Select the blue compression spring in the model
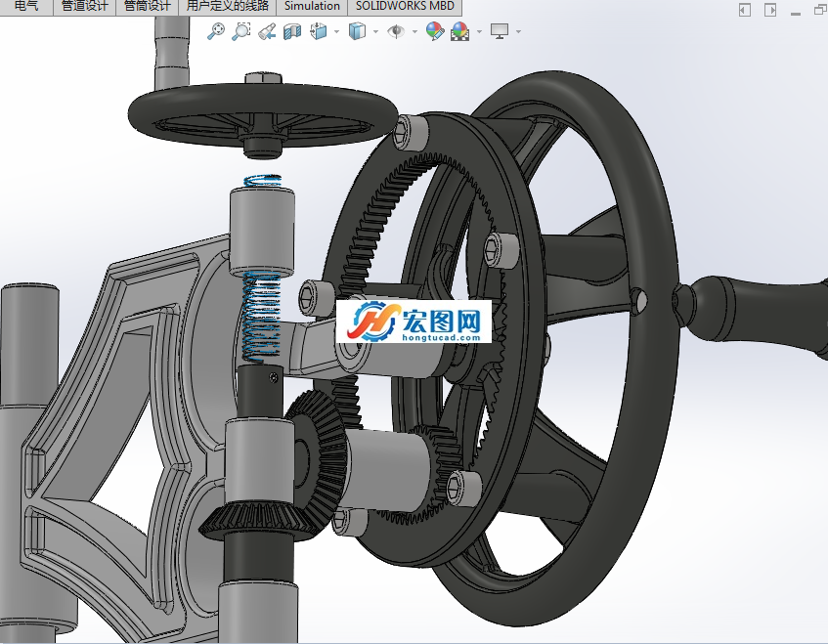 coord(260,317)
